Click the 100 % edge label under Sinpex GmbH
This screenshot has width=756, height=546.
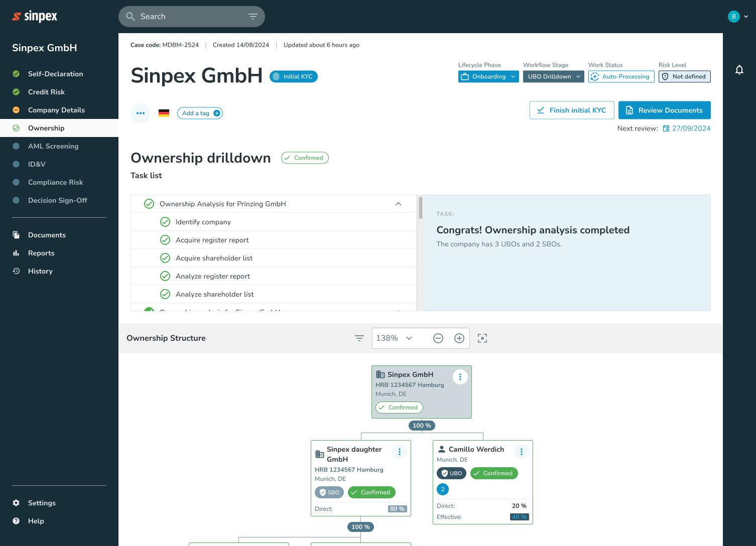click(422, 426)
